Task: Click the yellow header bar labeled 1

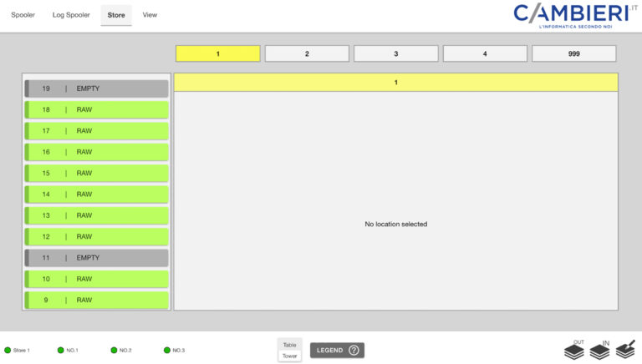Action: [x=395, y=83]
